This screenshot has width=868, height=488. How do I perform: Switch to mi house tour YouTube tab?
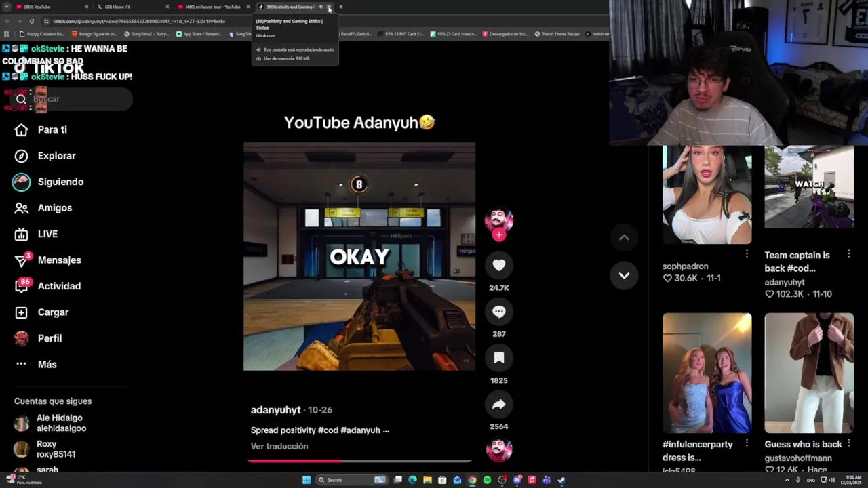(x=212, y=7)
